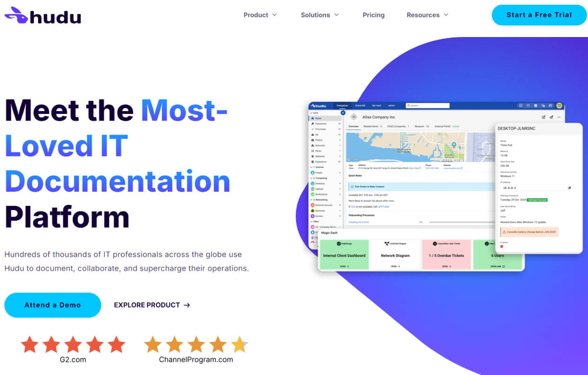Viewport: 588px width, 375px height.
Task: Click the Home item in preview sidebar
Action: 325,118
